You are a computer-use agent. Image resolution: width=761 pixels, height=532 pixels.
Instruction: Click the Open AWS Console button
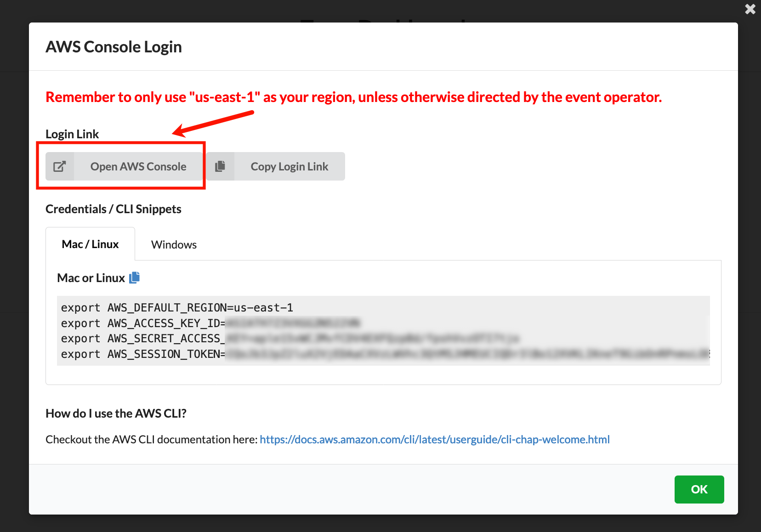click(x=124, y=166)
